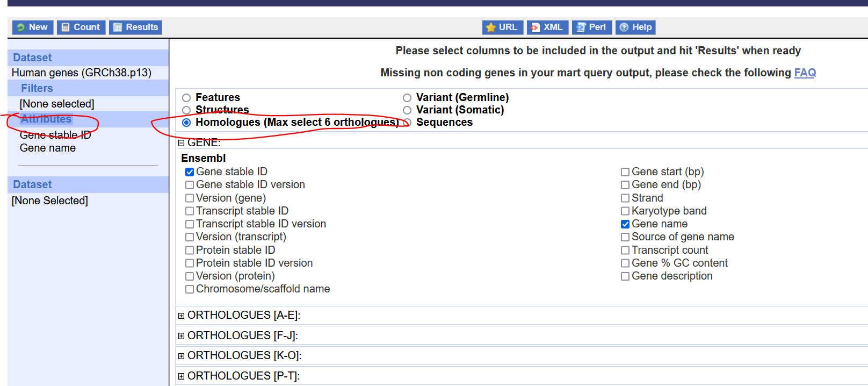Select the Sequences radio button
868x386 pixels.
click(x=407, y=123)
